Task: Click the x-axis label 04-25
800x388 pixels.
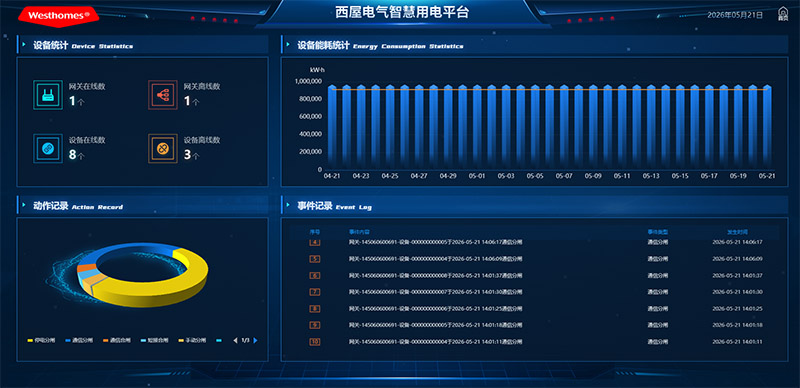Action: (390, 176)
